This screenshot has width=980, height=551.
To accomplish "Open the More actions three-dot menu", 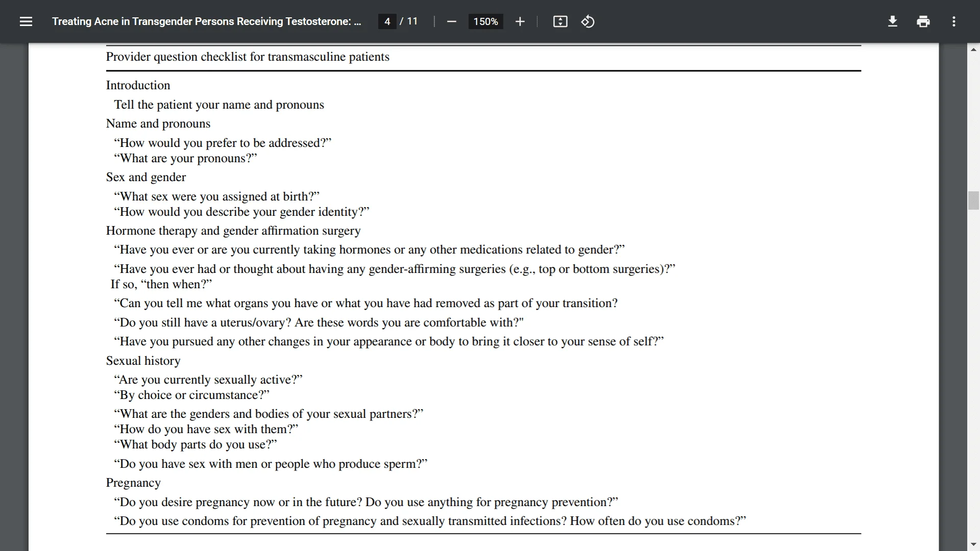I will 953,21.
